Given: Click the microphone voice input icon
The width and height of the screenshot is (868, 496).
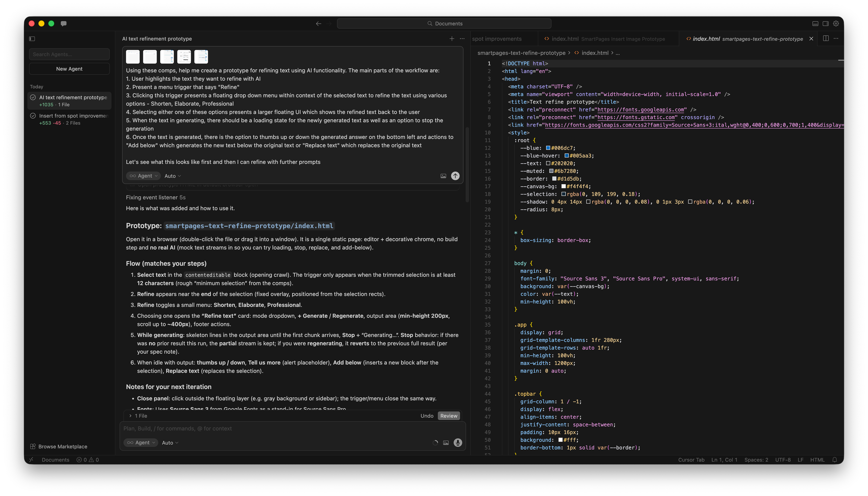Looking at the screenshot, I should click(x=457, y=443).
